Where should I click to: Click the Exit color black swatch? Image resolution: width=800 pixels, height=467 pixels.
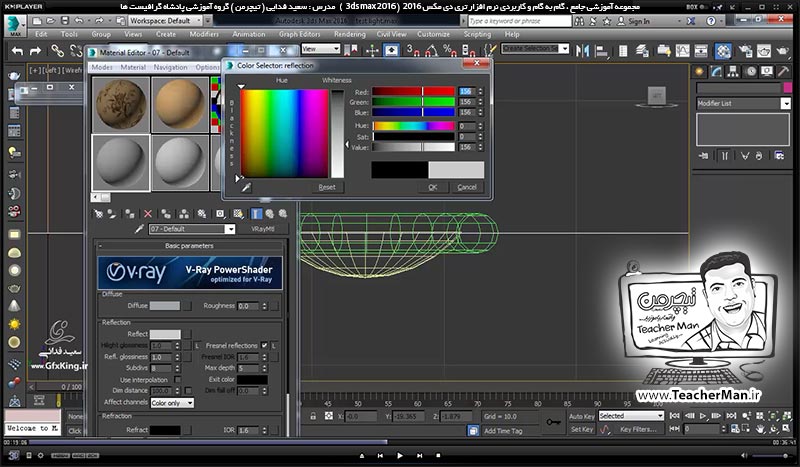point(252,380)
